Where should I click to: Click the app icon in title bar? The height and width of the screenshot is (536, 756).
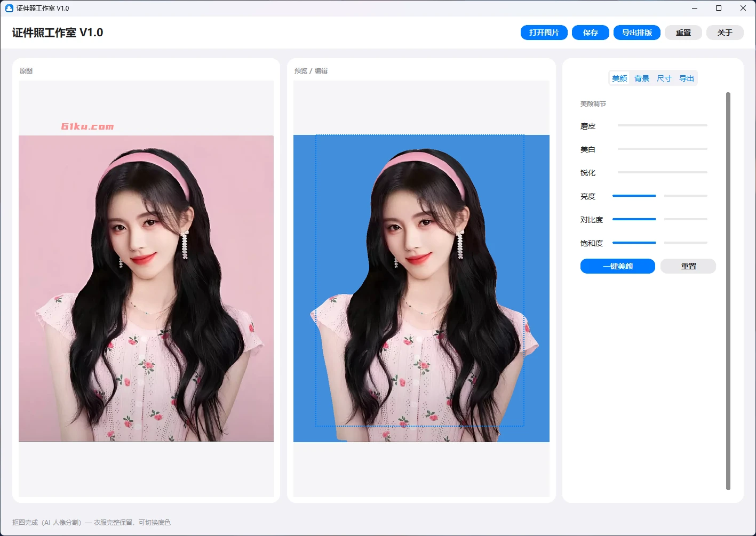pos(9,8)
